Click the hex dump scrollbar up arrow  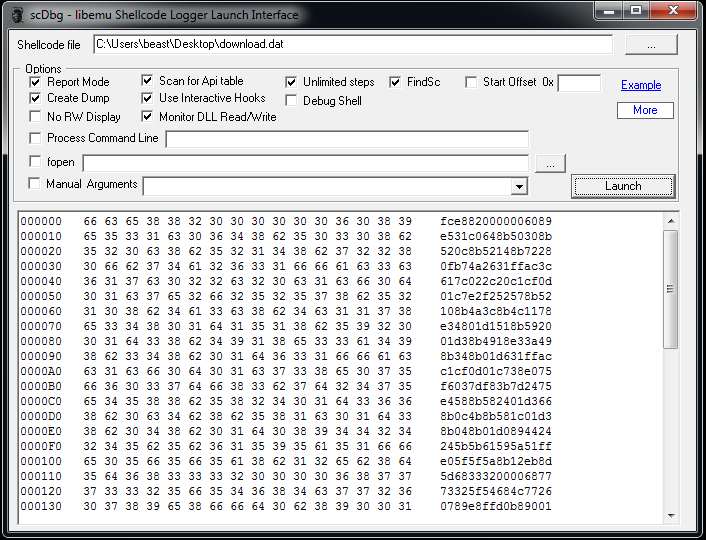(x=671, y=221)
